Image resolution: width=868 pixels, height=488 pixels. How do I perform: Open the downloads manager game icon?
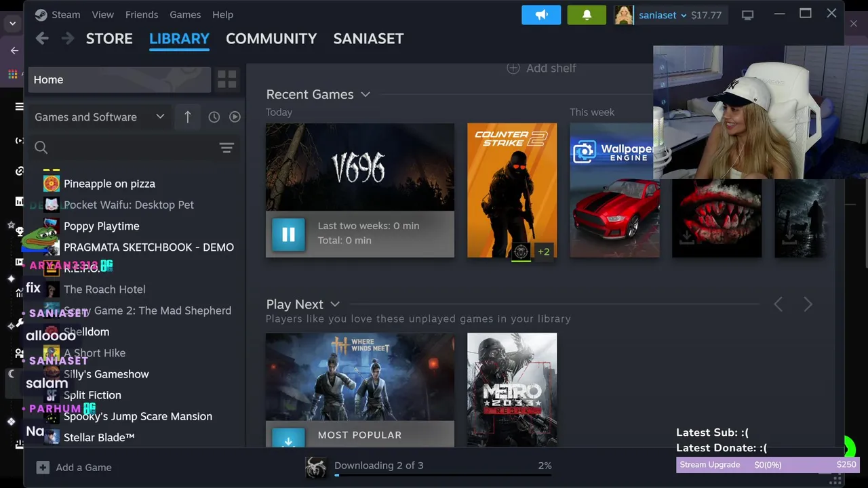[x=315, y=467]
